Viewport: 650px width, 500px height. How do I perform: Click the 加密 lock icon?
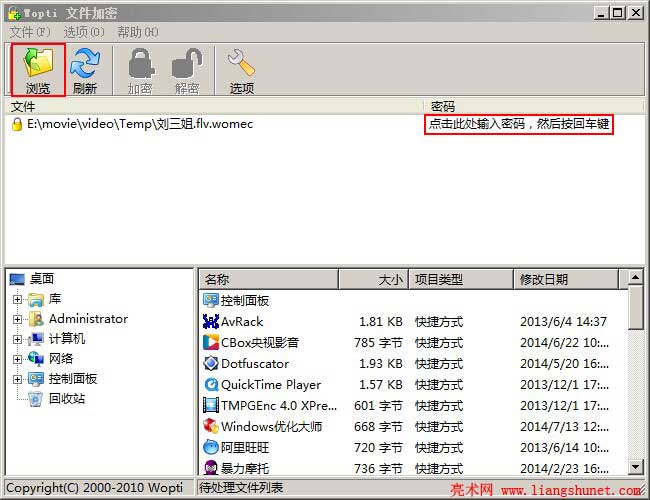[x=141, y=63]
